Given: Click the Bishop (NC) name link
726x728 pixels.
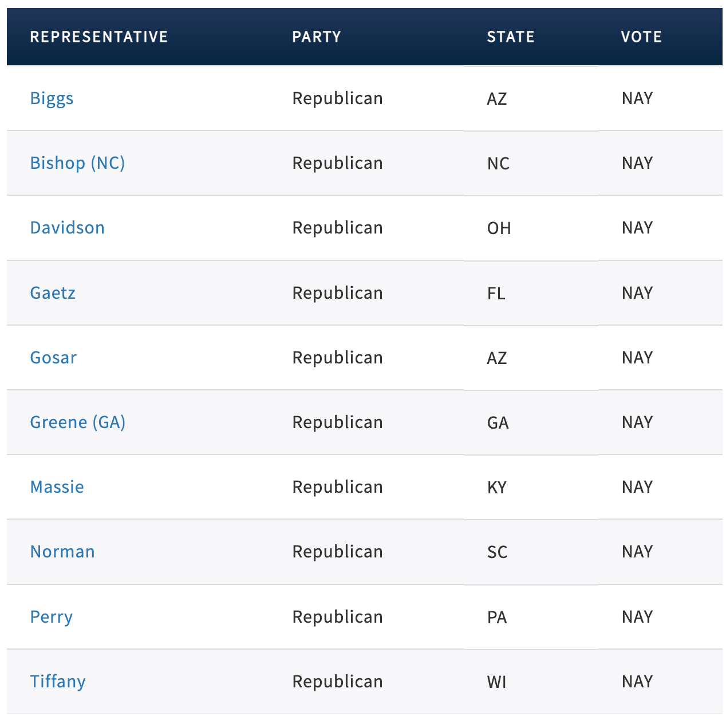Looking at the screenshot, I should tap(77, 163).
